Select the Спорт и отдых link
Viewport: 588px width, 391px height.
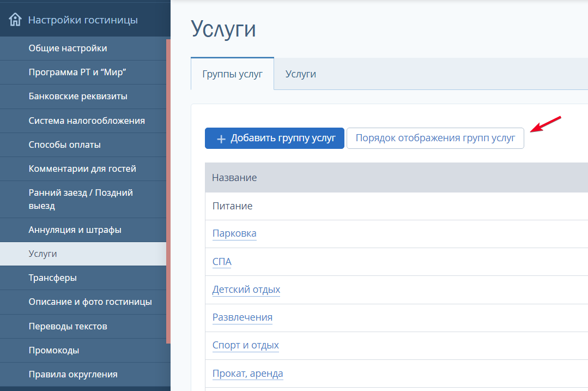[245, 345]
